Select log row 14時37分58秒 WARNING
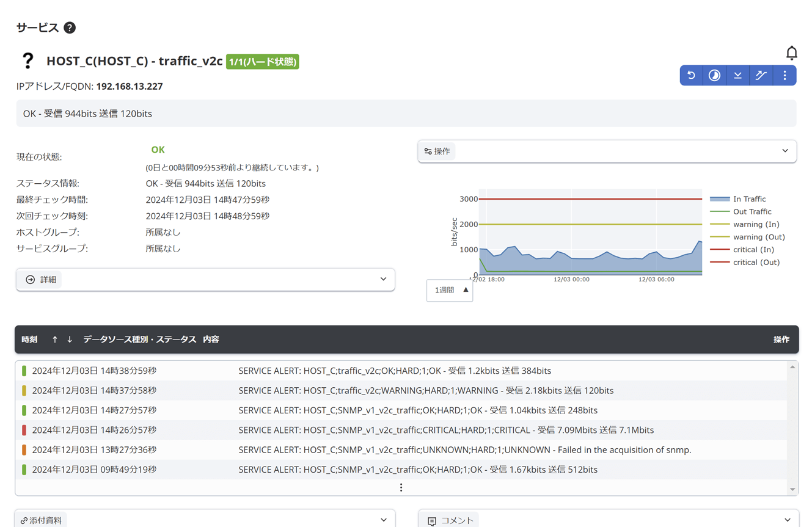Viewport: 812px width, 527px height. pos(401,390)
